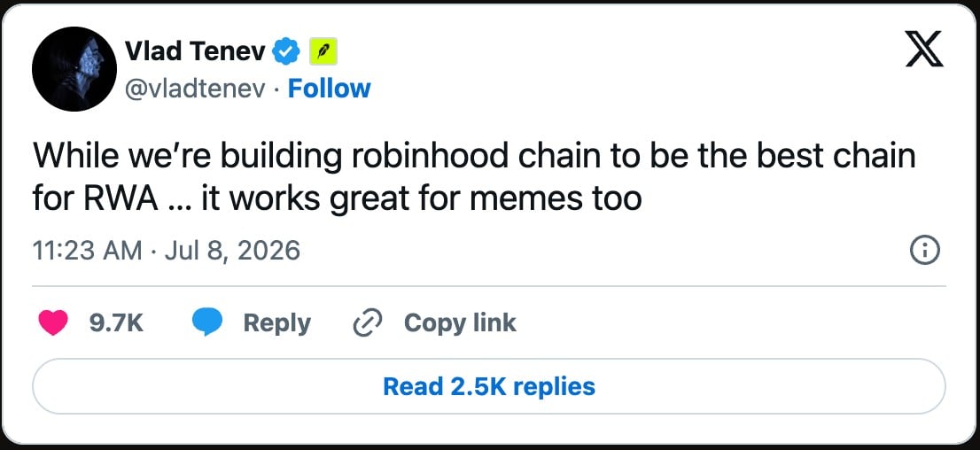Open the Read 2.5K replies button

[x=489, y=386]
